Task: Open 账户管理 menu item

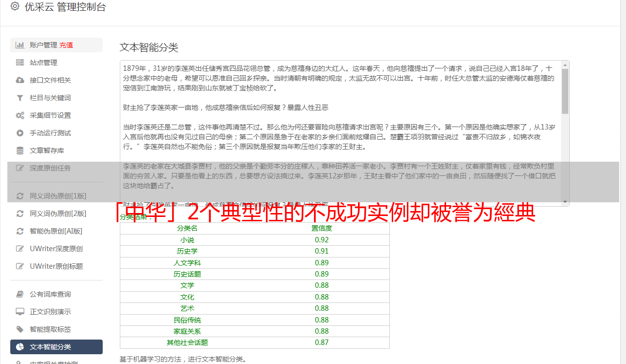Action: pos(56,45)
